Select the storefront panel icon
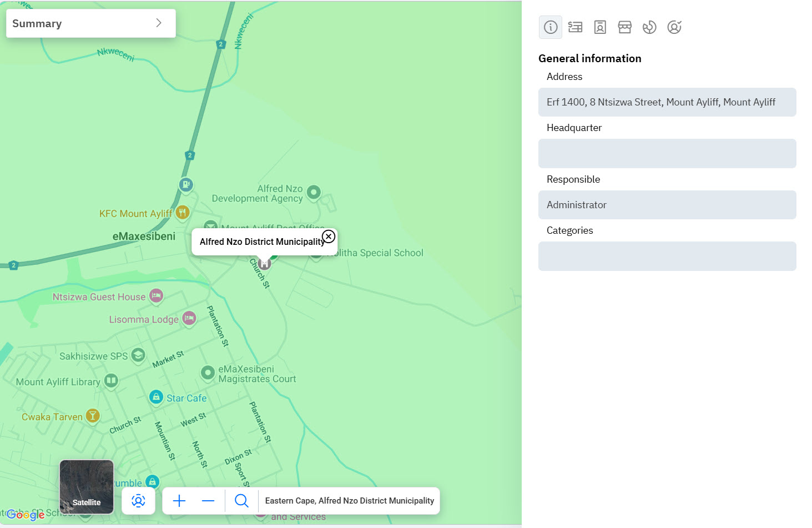 625,27
